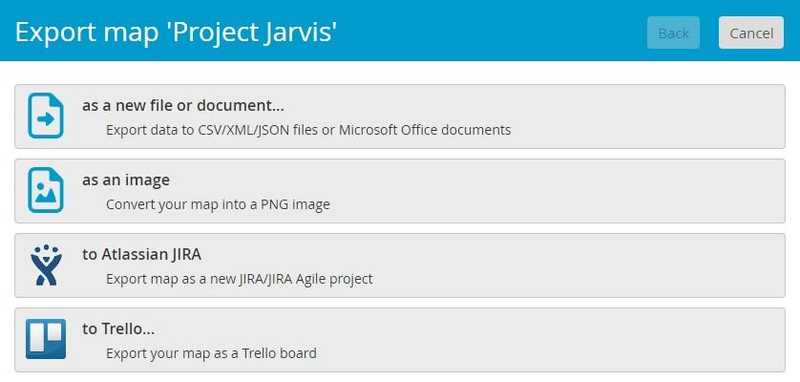Cancel the export map dialog
This screenshot has height=382, width=800.
click(x=751, y=33)
